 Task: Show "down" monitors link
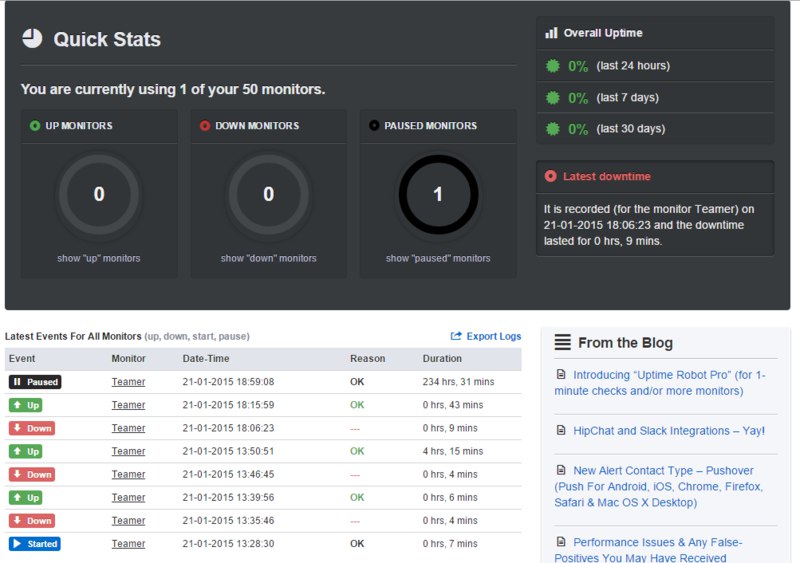(268, 258)
